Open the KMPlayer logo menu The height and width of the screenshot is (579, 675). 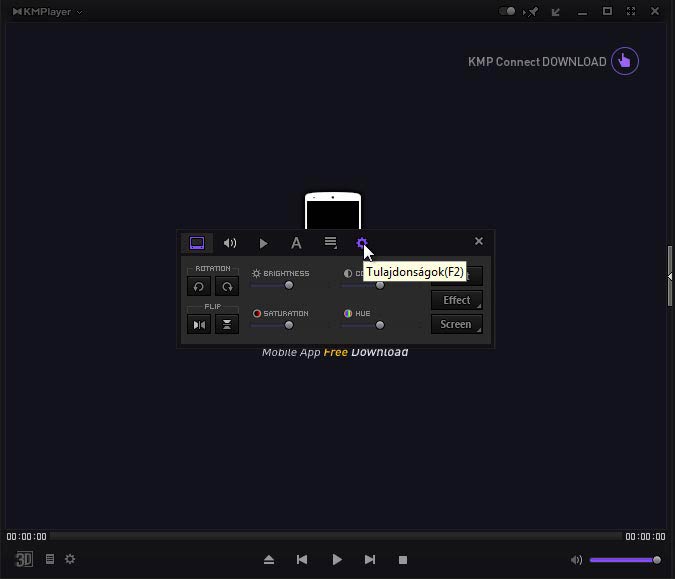(x=47, y=12)
